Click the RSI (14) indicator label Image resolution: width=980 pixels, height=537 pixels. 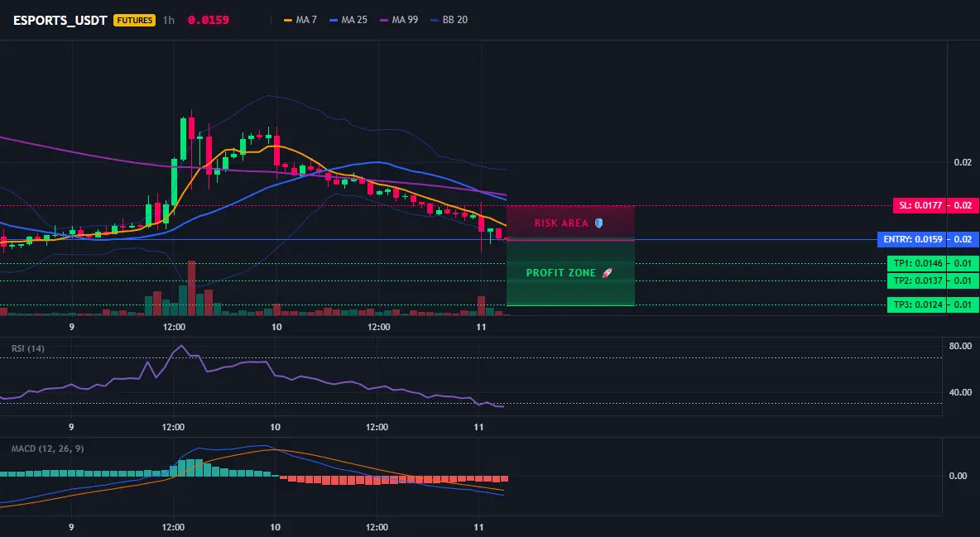click(28, 348)
